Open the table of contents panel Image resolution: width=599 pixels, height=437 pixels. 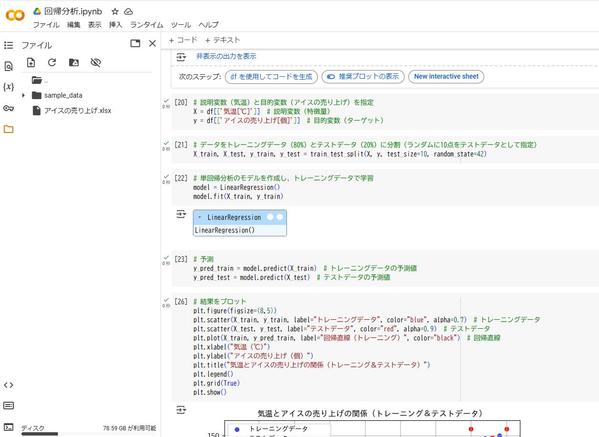tap(8, 45)
